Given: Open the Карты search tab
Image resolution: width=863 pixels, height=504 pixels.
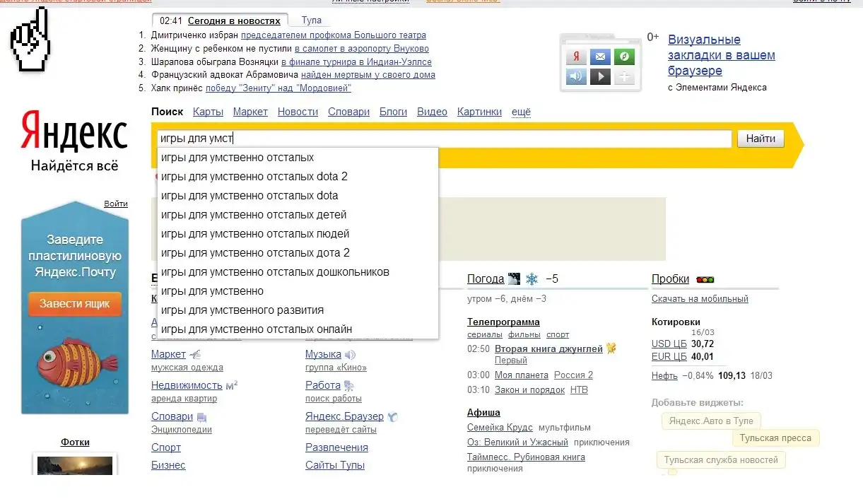Looking at the screenshot, I should [208, 112].
